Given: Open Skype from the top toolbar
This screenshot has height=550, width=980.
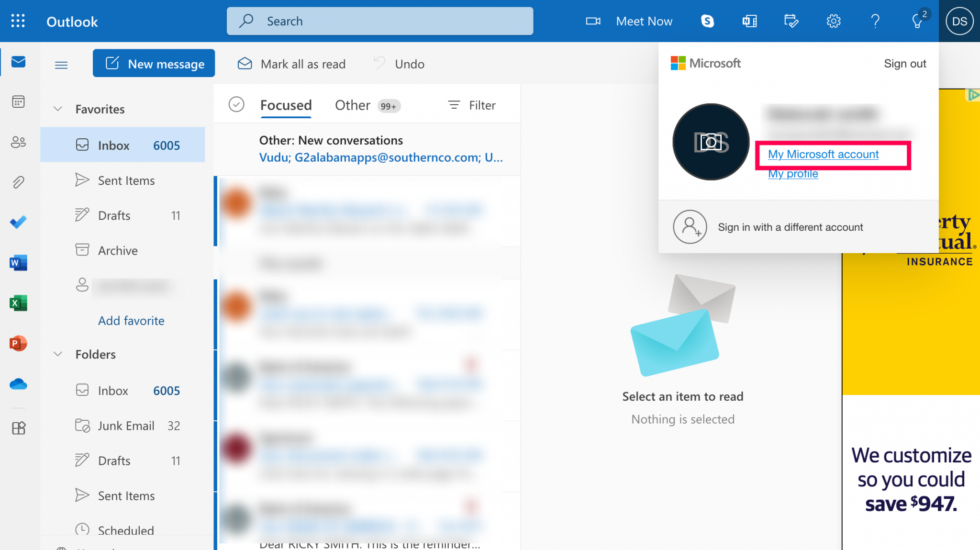Looking at the screenshot, I should [x=707, y=21].
